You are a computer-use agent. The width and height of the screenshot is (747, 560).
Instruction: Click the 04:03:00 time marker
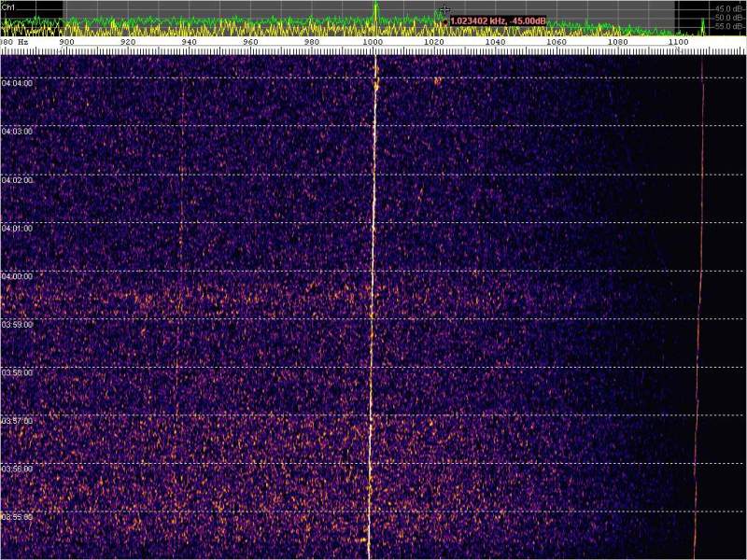(18, 132)
